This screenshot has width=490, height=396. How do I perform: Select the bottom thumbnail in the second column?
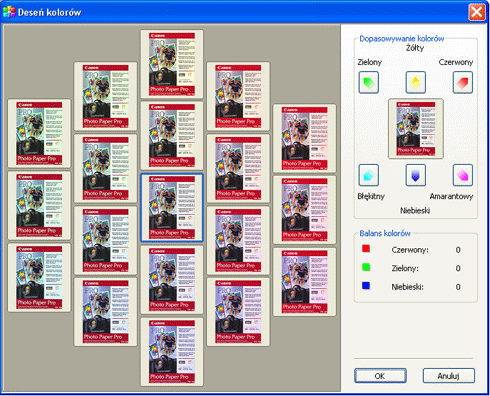coord(105,312)
